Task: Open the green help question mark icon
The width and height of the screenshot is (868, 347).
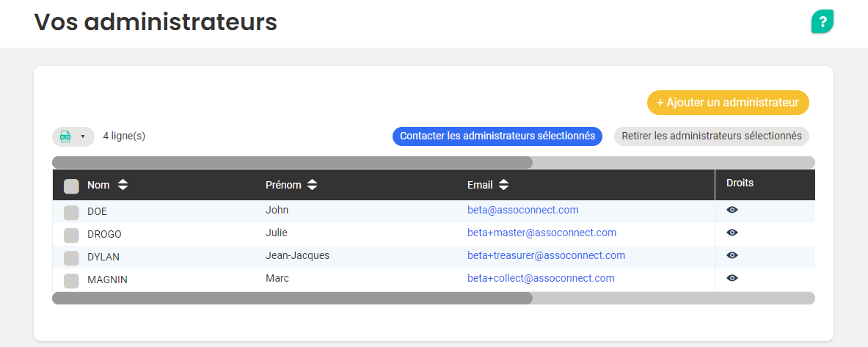Action: 823,22
